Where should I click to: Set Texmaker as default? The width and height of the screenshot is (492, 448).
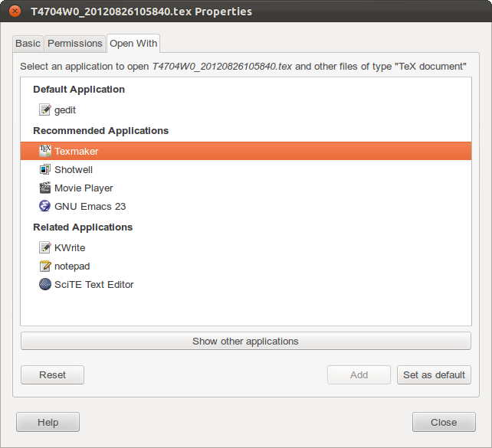point(434,375)
